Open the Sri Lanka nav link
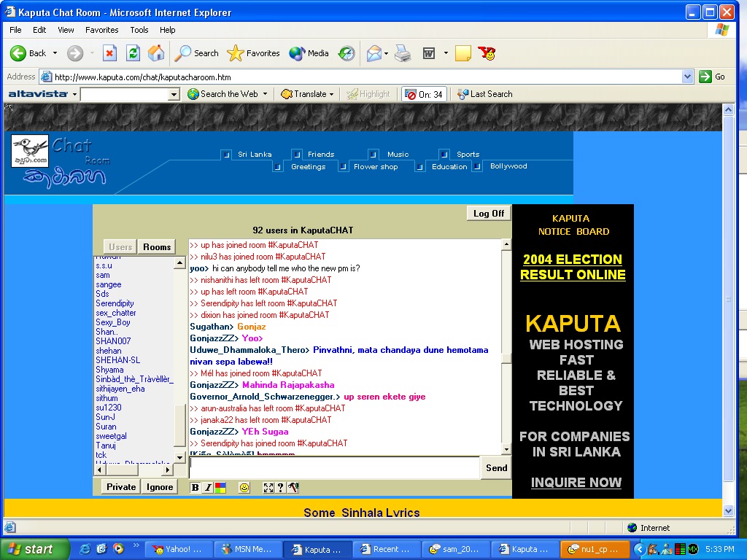This screenshot has height=560, width=747. click(255, 155)
